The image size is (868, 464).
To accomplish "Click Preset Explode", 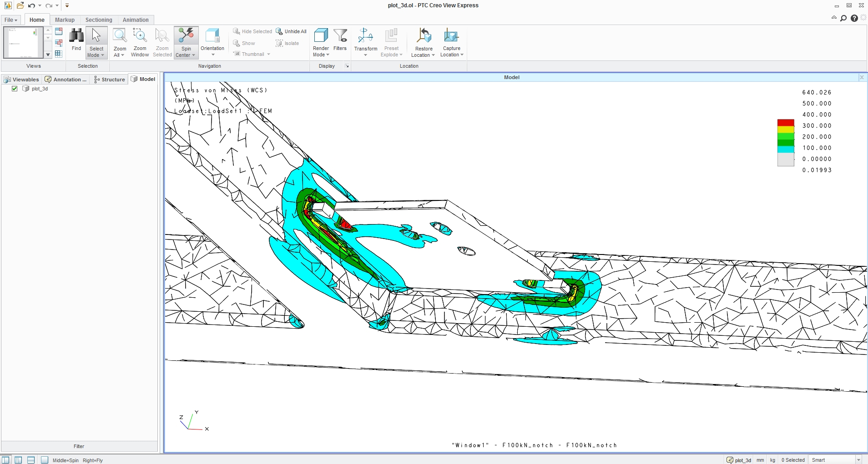I will click(x=391, y=42).
